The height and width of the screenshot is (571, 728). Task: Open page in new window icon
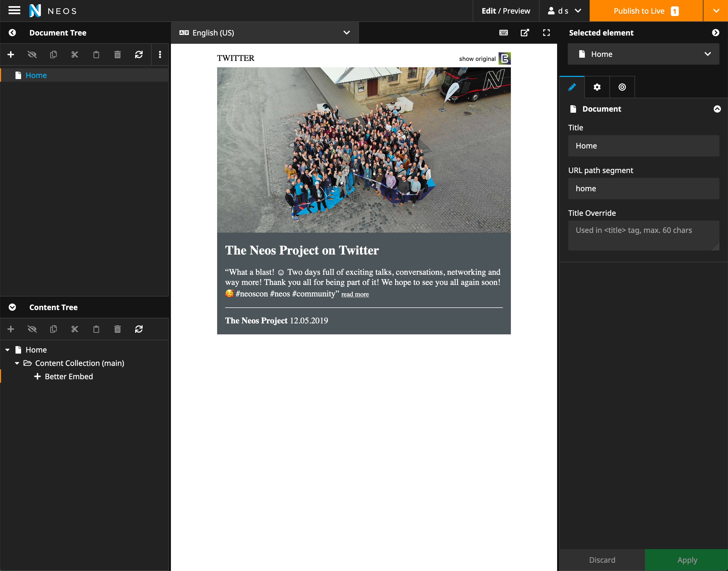point(525,33)
